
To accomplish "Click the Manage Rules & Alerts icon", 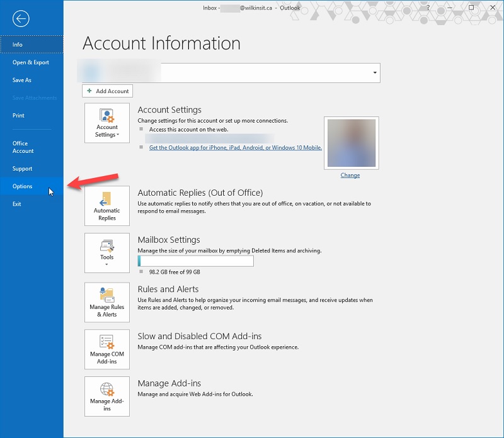I will pos(106,302).
